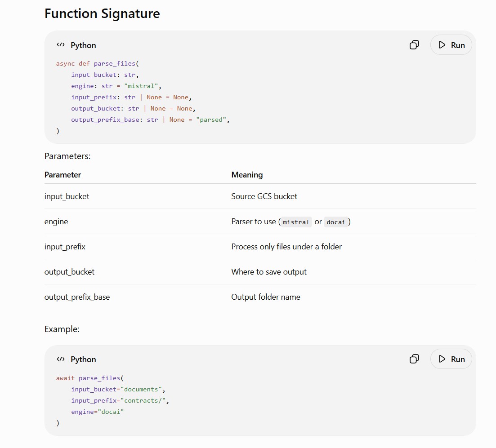Click the code icon beside the first Python label
Image resolution: width=496 pixels, height=448 pixels.
pyautogui.click(x=60, y=45)
